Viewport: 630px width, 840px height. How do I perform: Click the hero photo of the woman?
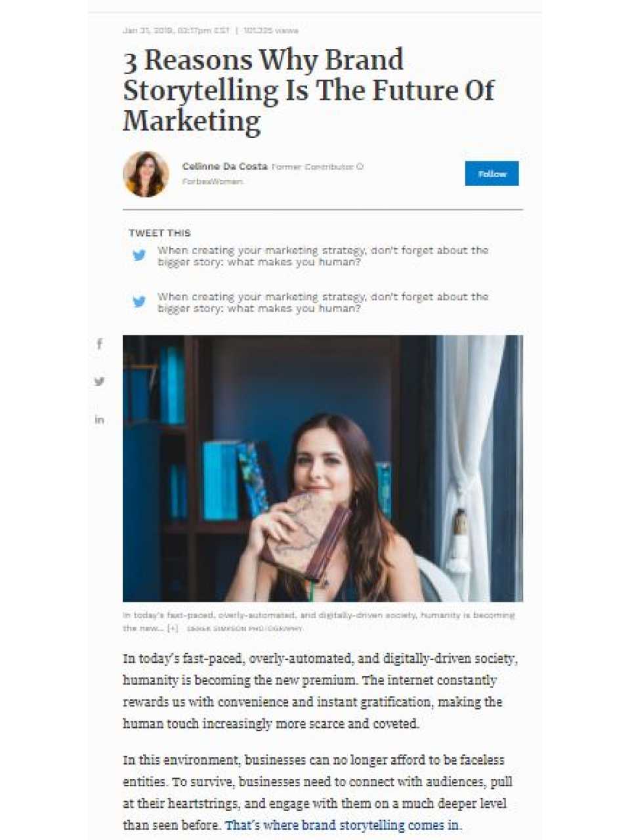(323, 469)
